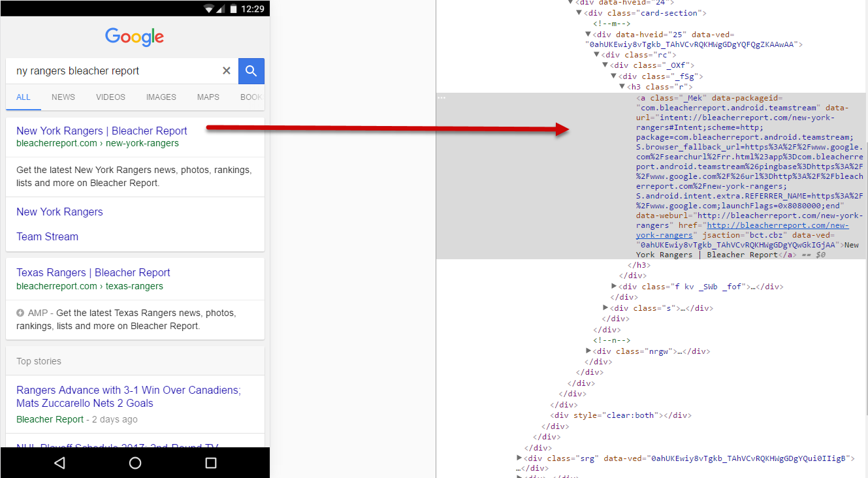Expand the div class "f kv _SWb _fof" node
The height and width of the screenshot is (478, 868).
point(614,287)
